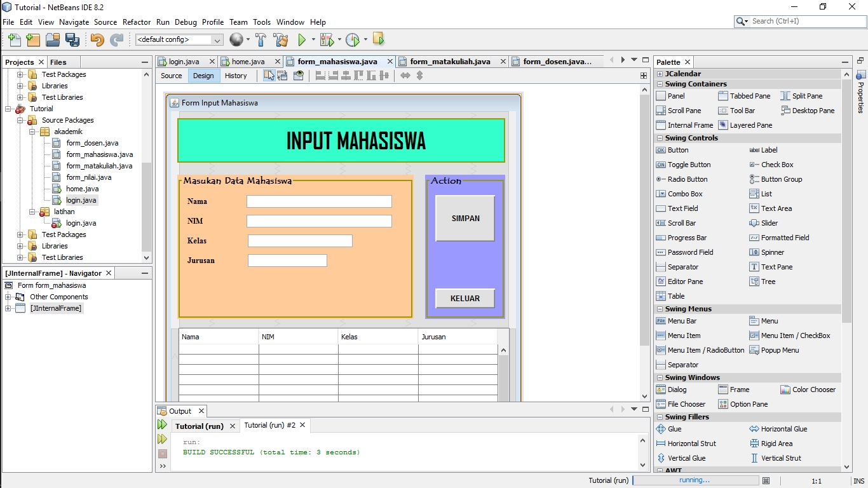This screenshot has height=488, width=868.
Task: Select the KELUAR button on the form
Action: [465, 298]
